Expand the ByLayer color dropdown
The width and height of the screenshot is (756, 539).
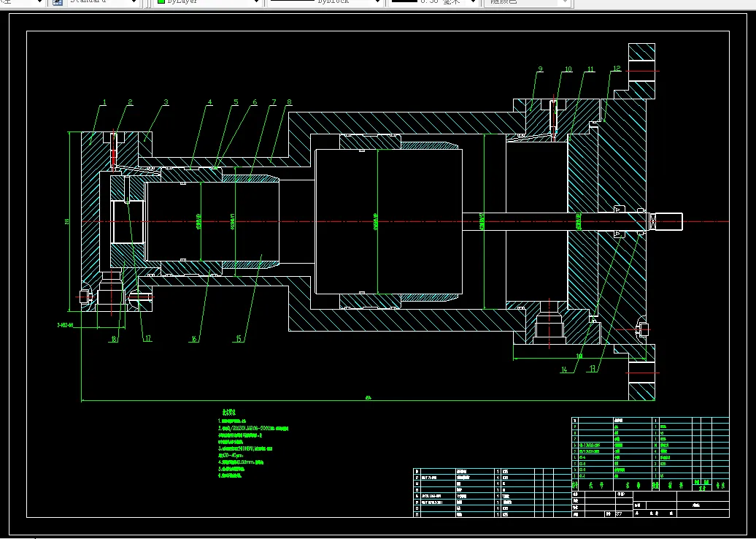coord(256,2)
